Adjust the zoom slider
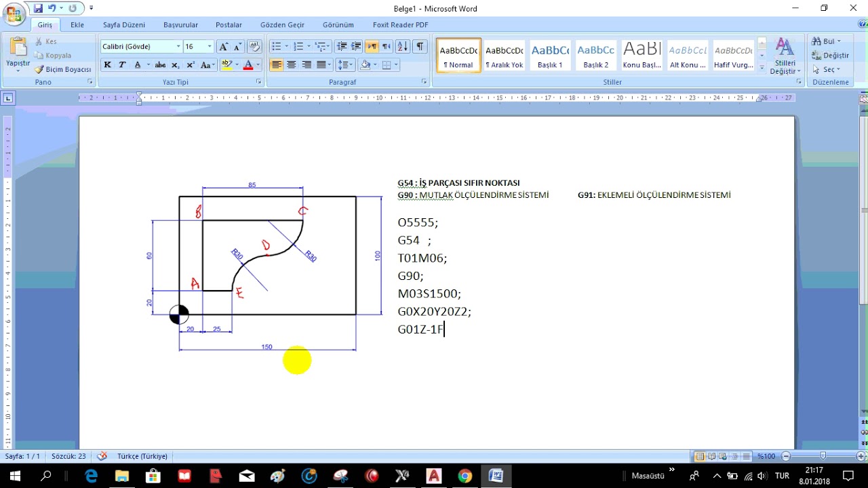The image size is (868, 488). [823, 456]
